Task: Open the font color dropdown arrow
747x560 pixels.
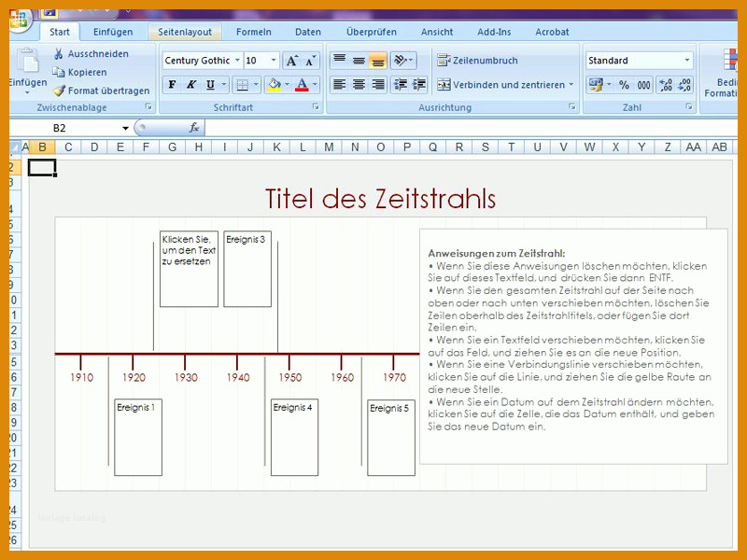Action: click(315, 85)
